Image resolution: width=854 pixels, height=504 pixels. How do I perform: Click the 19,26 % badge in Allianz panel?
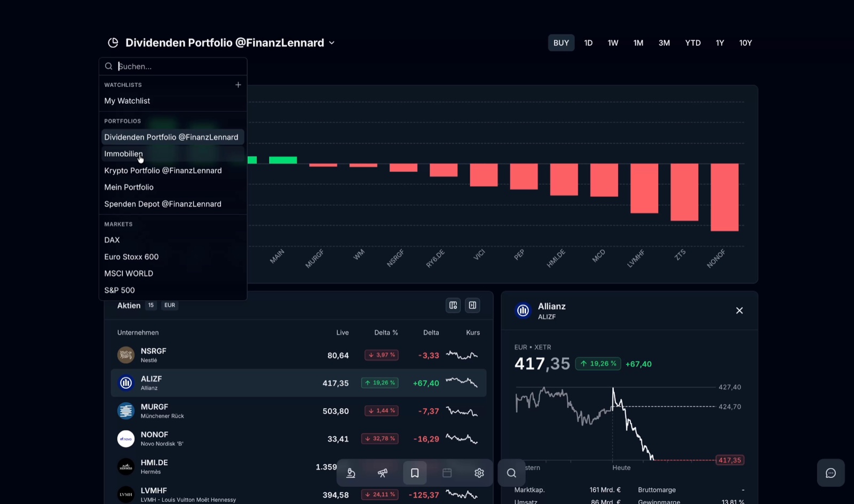(598, 364)
